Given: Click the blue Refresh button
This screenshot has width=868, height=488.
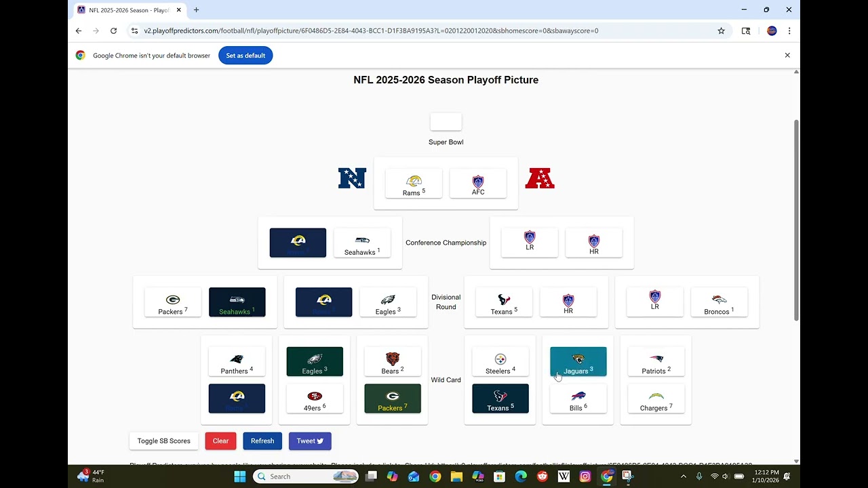Looking at the screenshot, I should [x=262, y=441].
